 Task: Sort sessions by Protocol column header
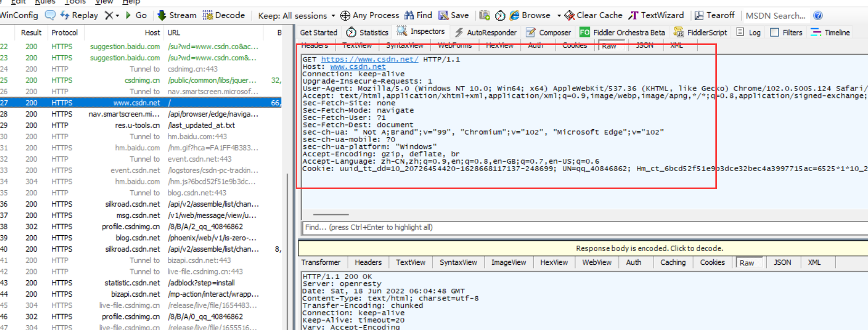coord(65,32)
